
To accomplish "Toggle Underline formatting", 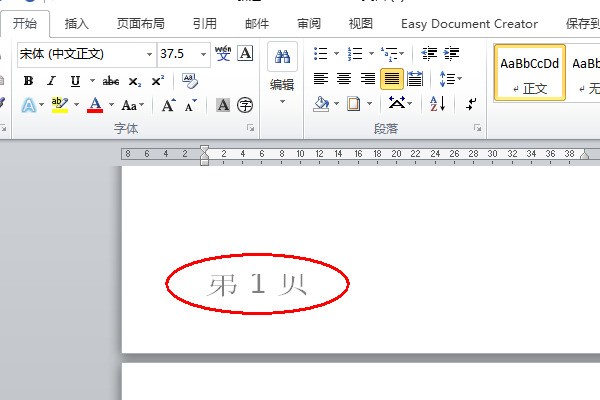I will tap(75, 81).
